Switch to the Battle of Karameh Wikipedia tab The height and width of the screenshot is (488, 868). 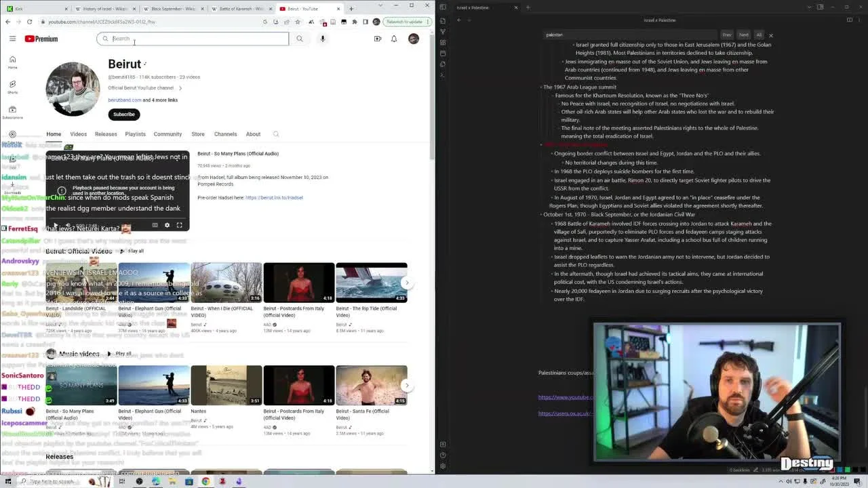(240, 9)
